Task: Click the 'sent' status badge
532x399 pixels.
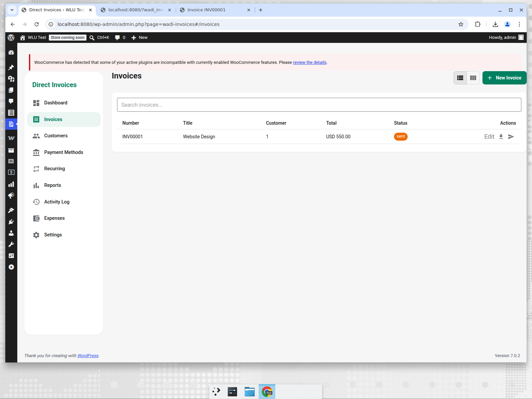Action: 401,137
